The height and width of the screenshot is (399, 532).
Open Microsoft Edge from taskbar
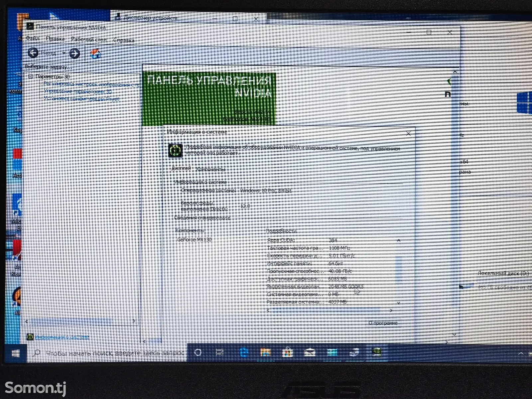pyautogui.click(x=244, y=352)
